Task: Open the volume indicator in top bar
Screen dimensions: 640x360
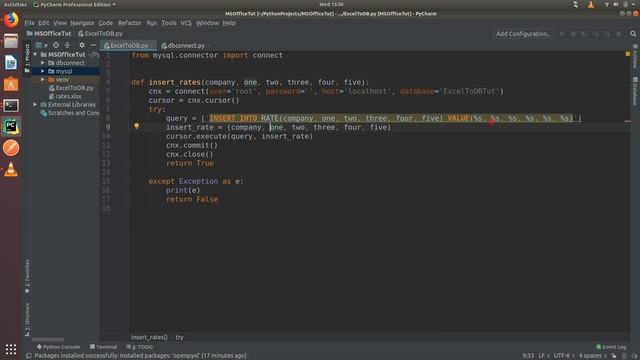Action: 616,4
